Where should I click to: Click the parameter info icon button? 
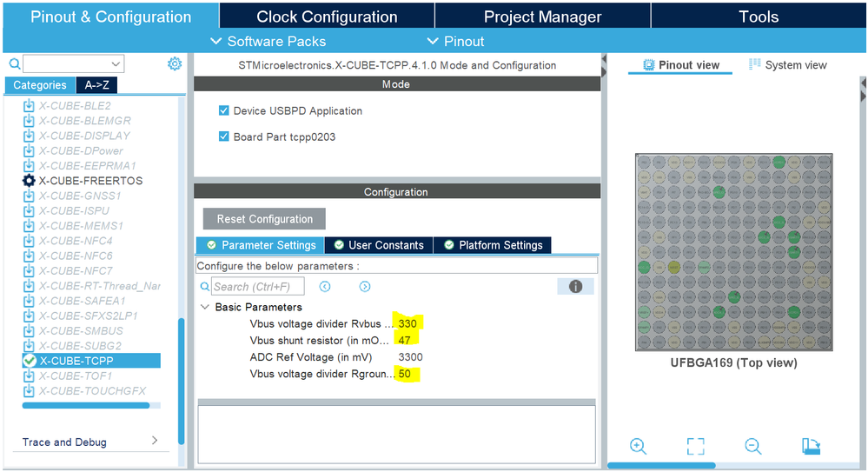coord(576,286)
